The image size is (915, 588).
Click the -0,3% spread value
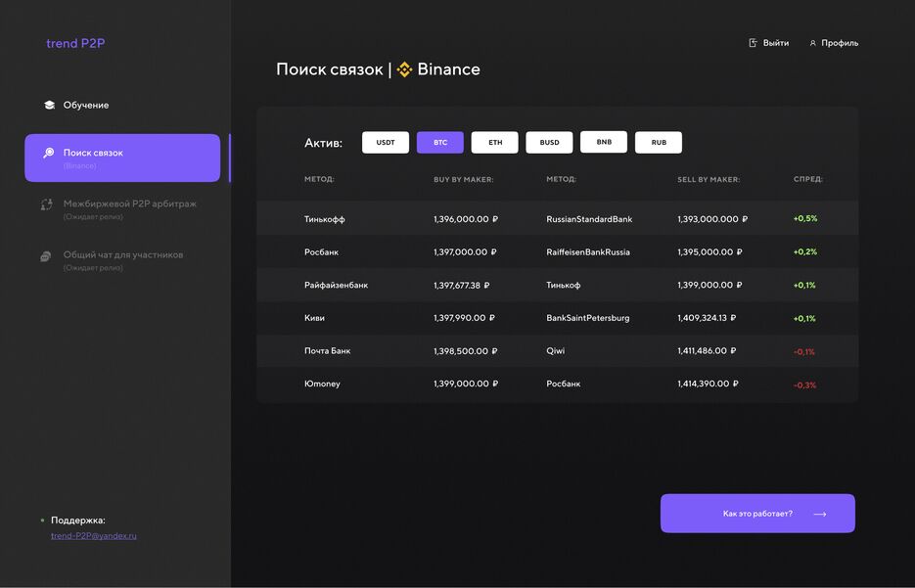coord(804,385)
